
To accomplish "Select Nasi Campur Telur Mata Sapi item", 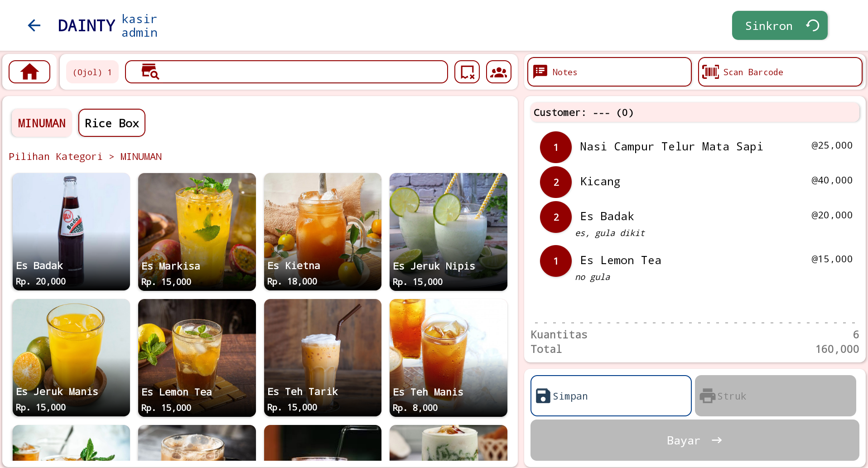I will (x=671, y=147).
